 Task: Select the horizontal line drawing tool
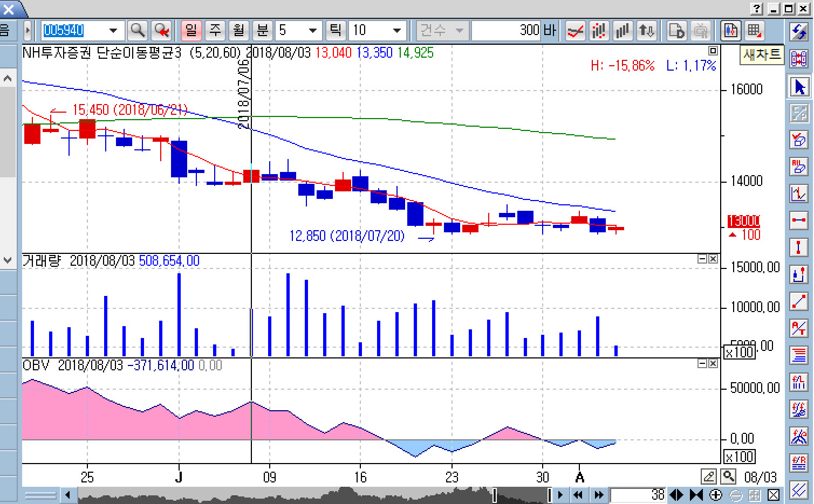click(799, 220)
